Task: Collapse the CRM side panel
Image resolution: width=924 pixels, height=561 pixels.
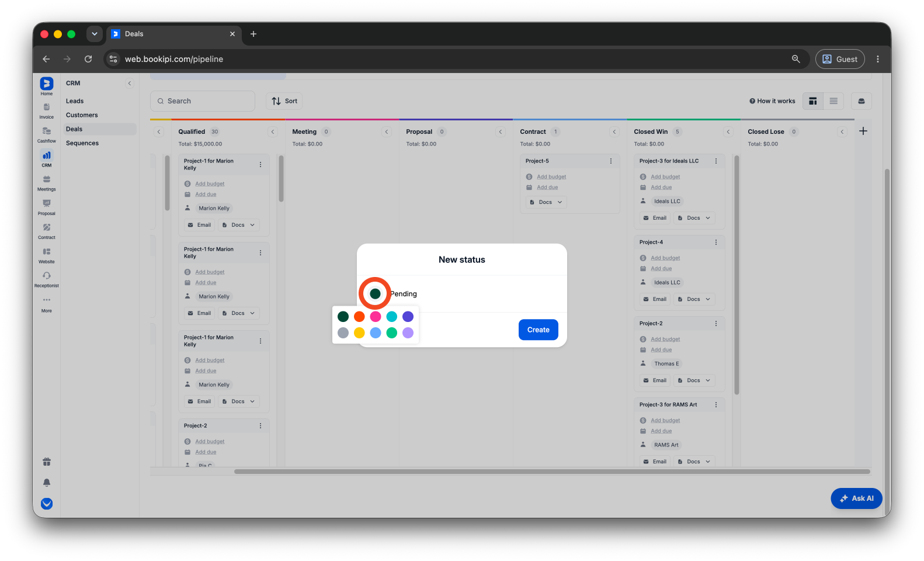Action: tap(130, 83)
